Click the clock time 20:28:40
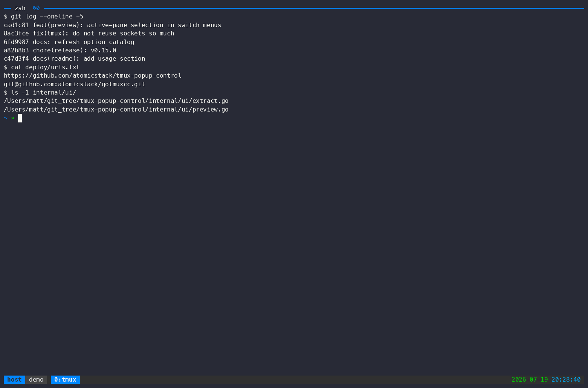588x388 pixels. 566,380
